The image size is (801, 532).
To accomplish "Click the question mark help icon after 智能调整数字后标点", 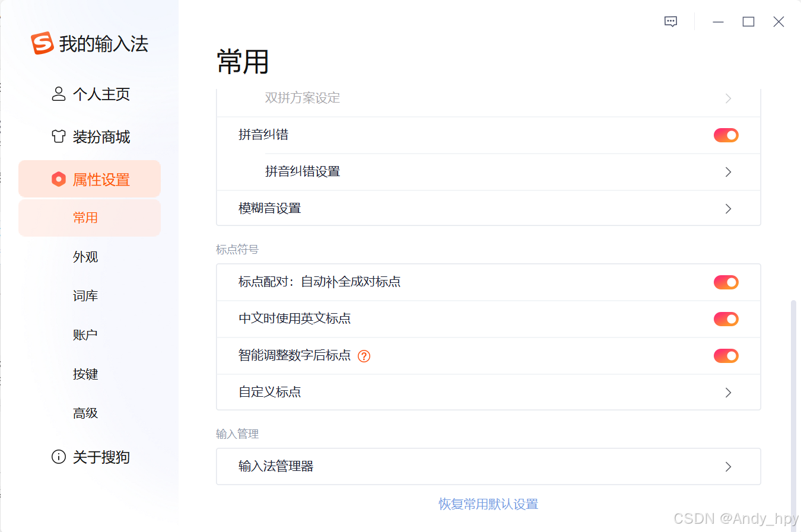I will click(x=364, y=356).
